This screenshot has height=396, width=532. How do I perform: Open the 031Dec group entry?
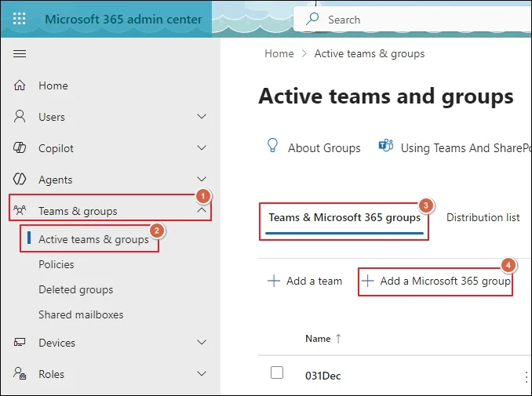323,376
